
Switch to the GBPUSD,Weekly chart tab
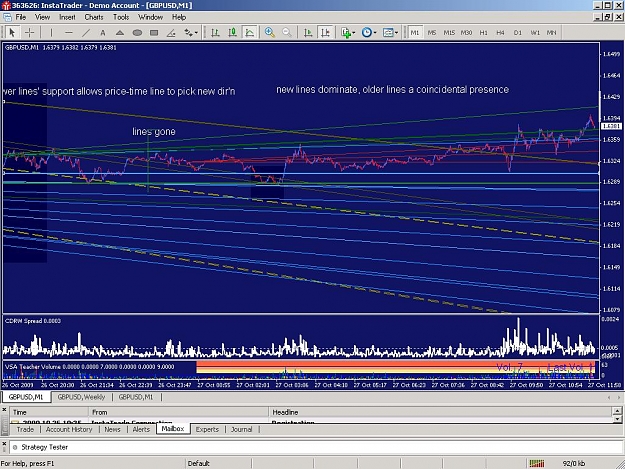(x=81, y=397)
